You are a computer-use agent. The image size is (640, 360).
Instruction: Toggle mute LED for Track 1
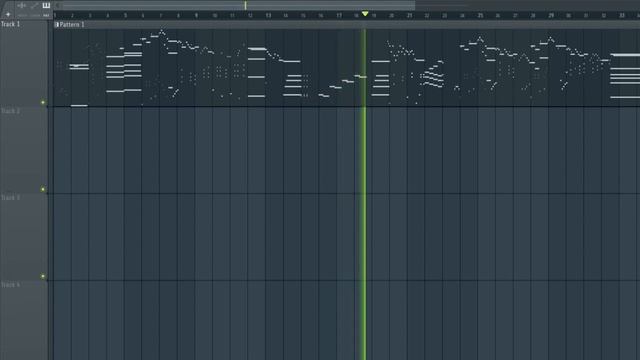tap(43, 102)
